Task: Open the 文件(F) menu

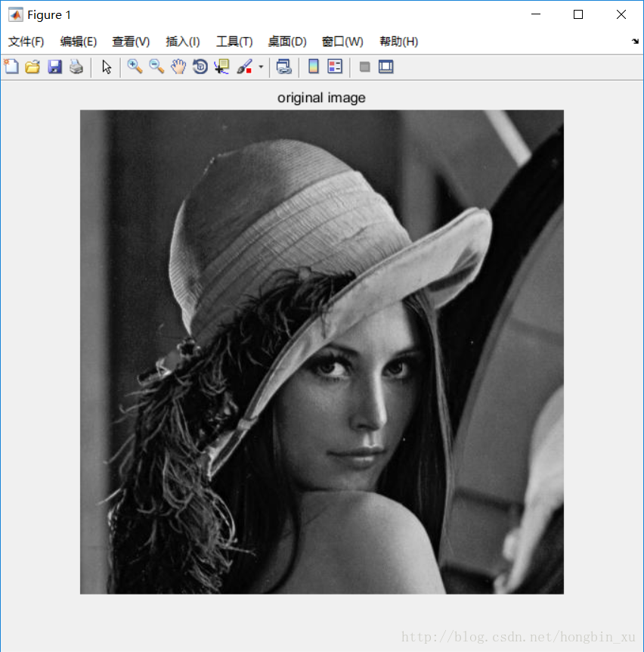Action: [26, 42]
